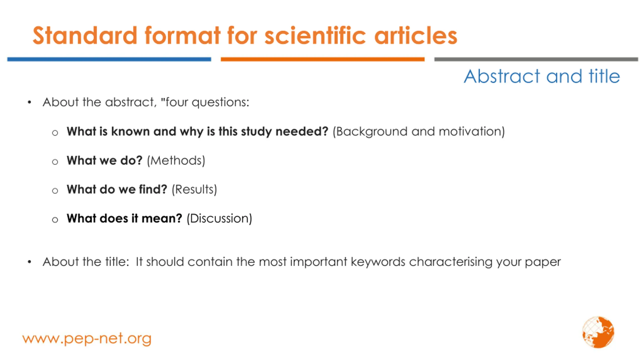This screenshot has height=362, width=644.
Task: Click the circle bullet before 'What we do?'
Action: tap(55, 162)
